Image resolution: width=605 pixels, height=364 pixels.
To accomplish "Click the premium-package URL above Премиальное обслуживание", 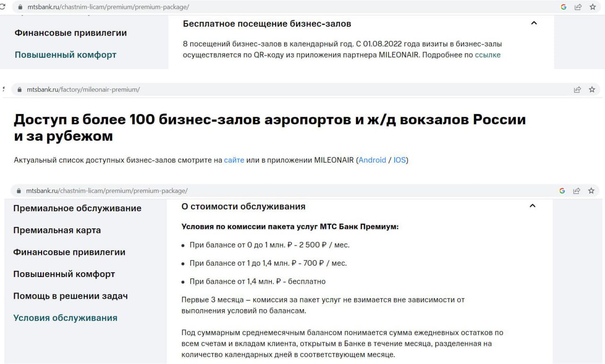I will pyautogui.click(x=107, y=191).
